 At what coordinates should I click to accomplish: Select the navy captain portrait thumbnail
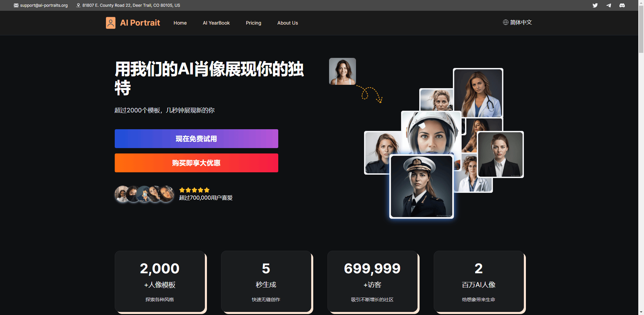point(421,187)
